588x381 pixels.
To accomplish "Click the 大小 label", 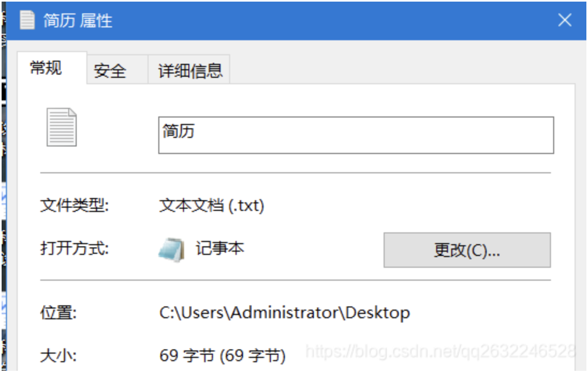I will pos(58,355).
